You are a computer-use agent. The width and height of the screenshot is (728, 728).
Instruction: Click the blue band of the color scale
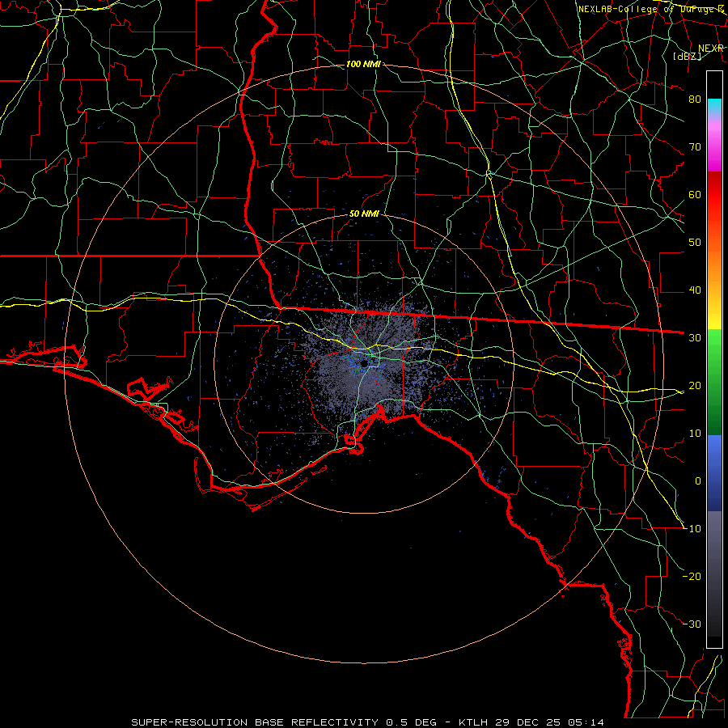(714, 472)
